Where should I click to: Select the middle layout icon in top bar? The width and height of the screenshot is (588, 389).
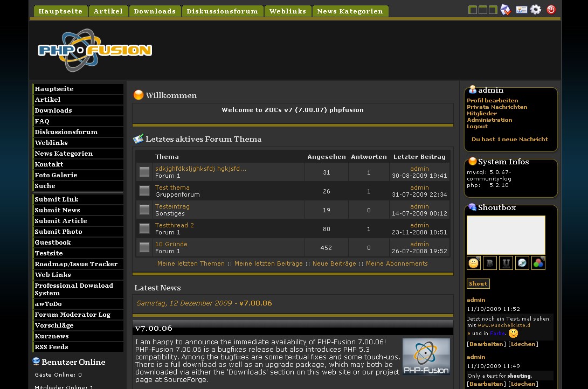coord(482,10)
